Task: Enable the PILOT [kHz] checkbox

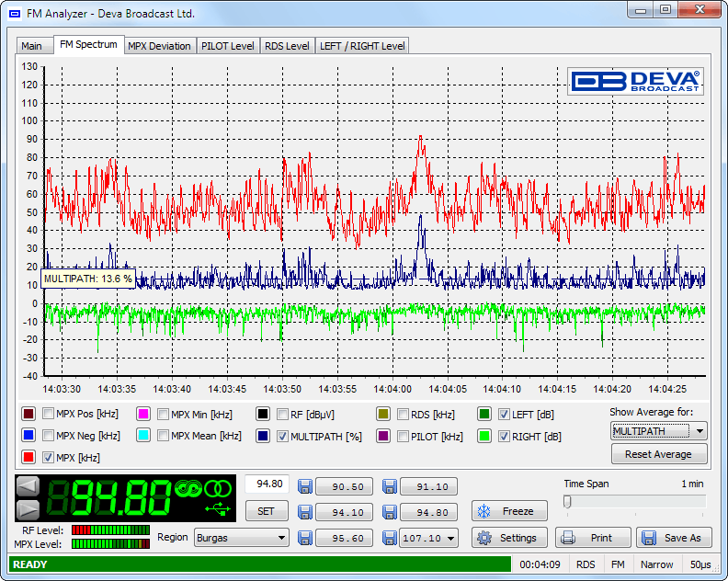Action: [403, 436]
